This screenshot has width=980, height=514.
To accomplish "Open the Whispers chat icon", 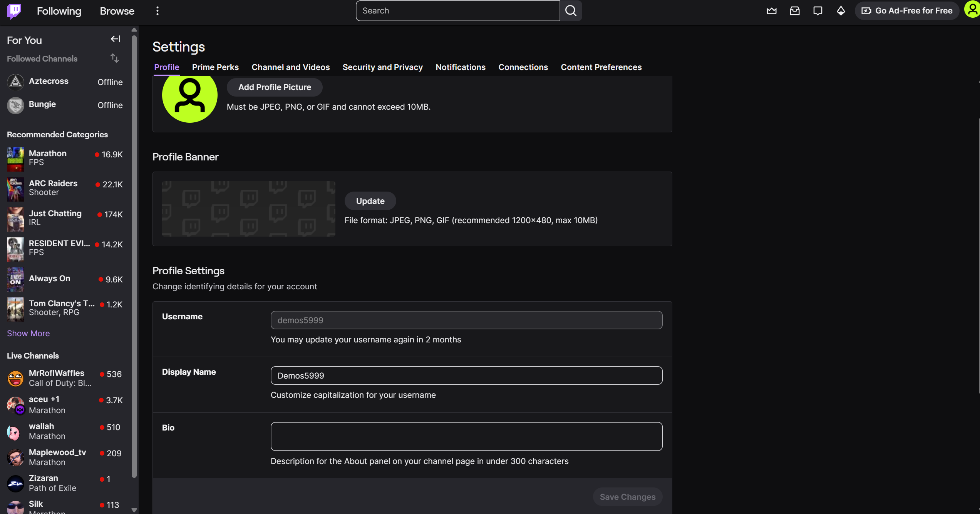I will point(818,11).
